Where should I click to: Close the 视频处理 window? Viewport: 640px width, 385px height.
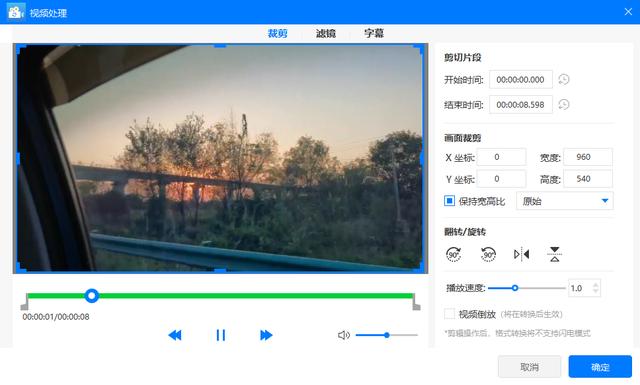tap(628, 12)
